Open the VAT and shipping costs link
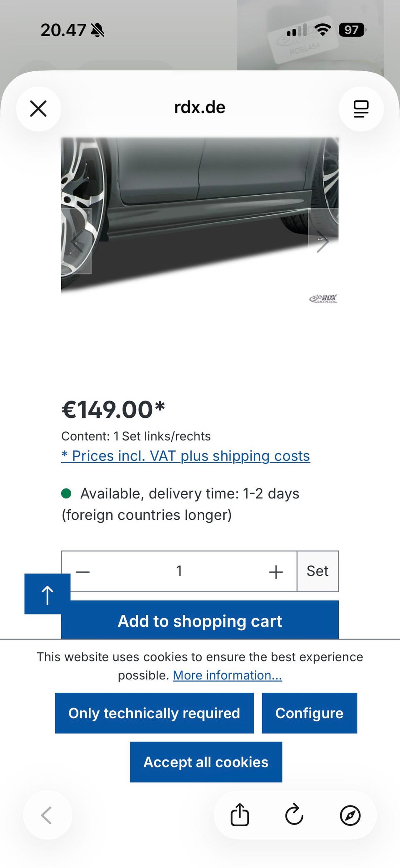Viewport: 400px width, 868px height. click(x=186, y=456)
